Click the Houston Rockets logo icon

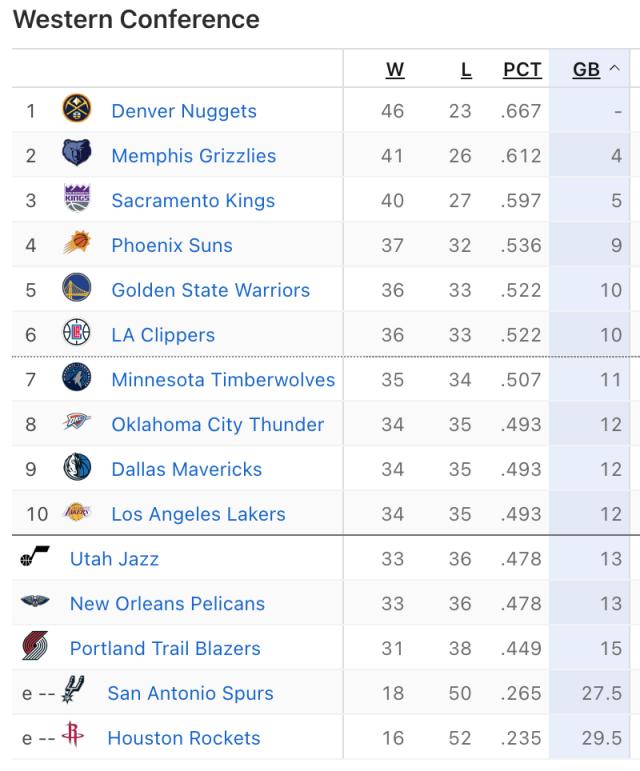click(x=73, y=737)
